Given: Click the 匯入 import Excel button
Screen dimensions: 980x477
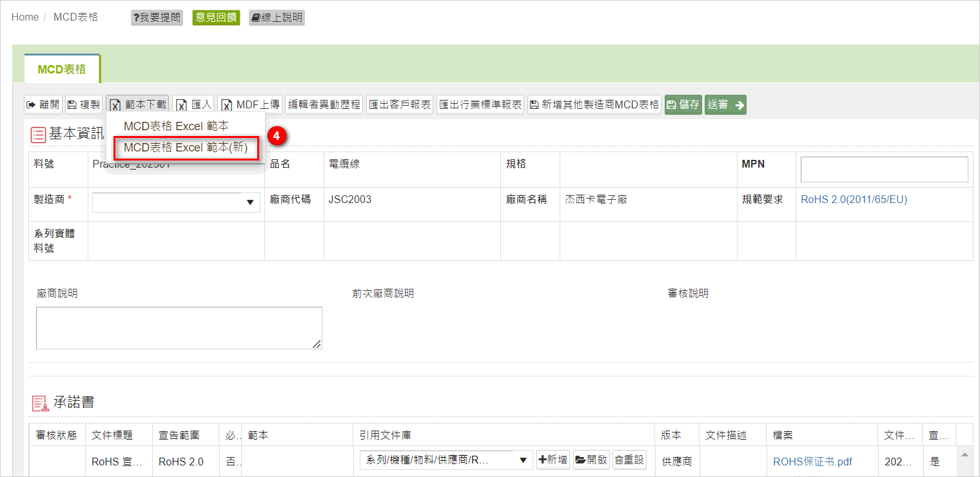Looking at the screenshot, I should point(193,104).
